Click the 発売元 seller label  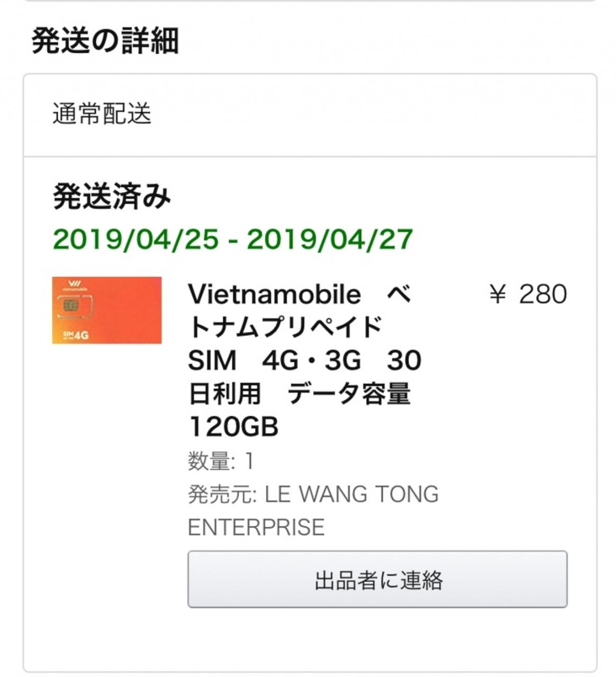pyautogui.click(x=222, y=494)
